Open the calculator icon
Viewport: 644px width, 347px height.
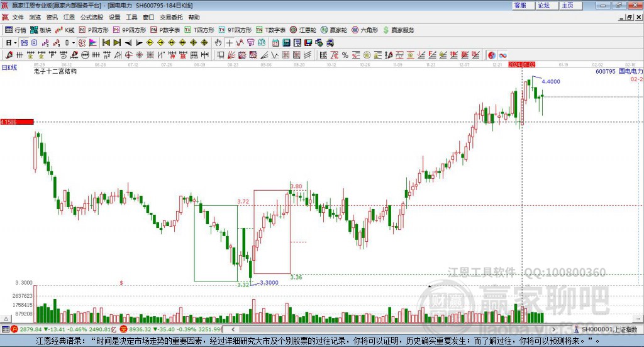pos(287,43)
